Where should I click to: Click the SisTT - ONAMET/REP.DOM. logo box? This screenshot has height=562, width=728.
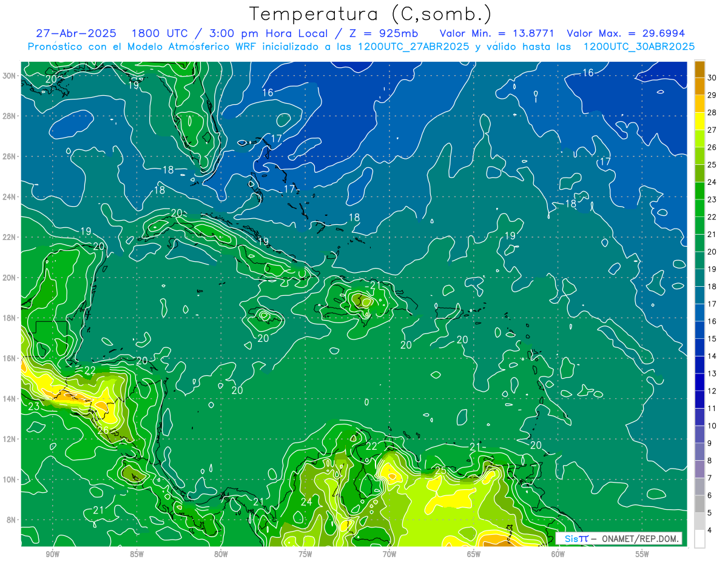[619, 538]
